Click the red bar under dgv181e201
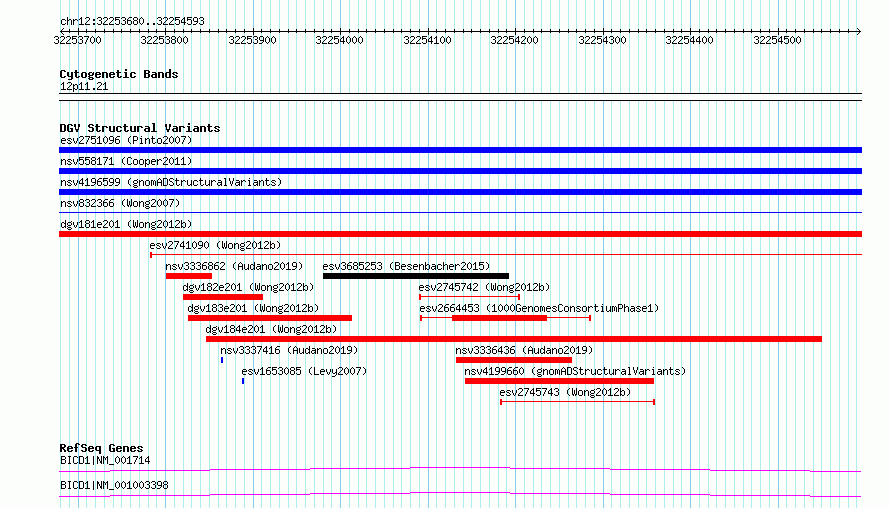The height and width of the screenshot is (508, 890). (x=460, y=234)
